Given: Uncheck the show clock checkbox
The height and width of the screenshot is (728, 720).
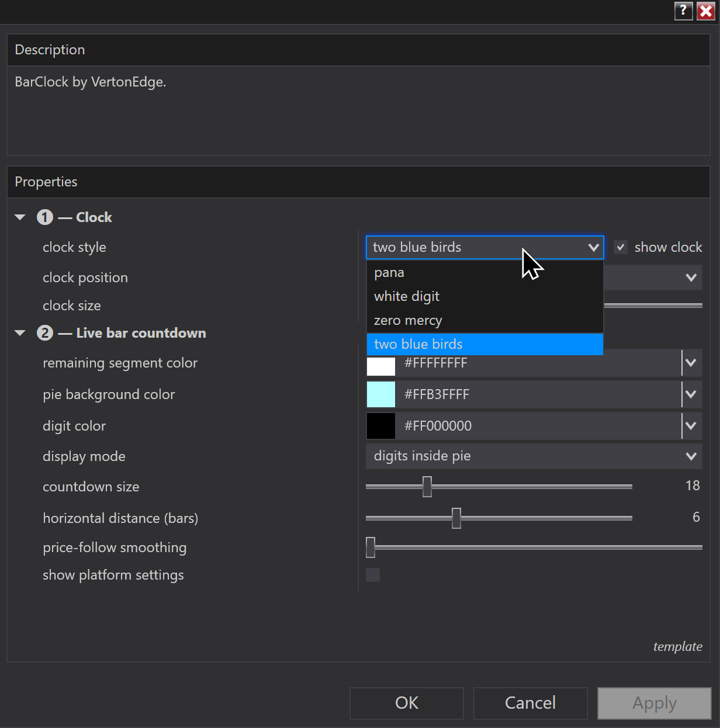Looking at the screenshot, I should pos(621,247).
